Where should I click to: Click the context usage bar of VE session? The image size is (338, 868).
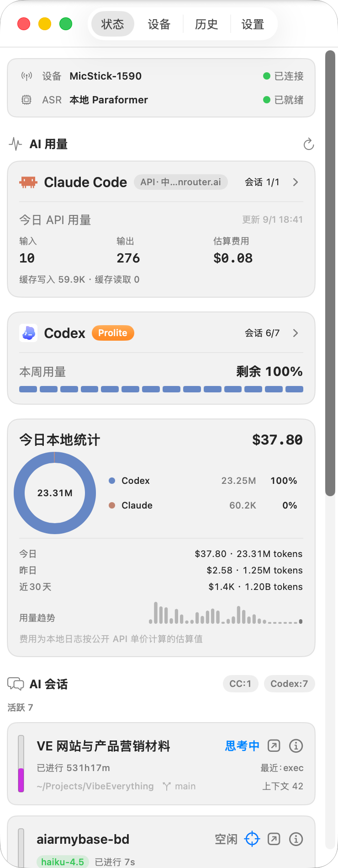tap(21, 764)
